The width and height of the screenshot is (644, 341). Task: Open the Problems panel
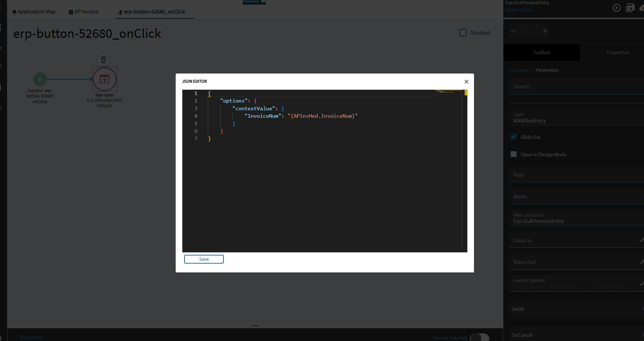[x=31, y=337]
